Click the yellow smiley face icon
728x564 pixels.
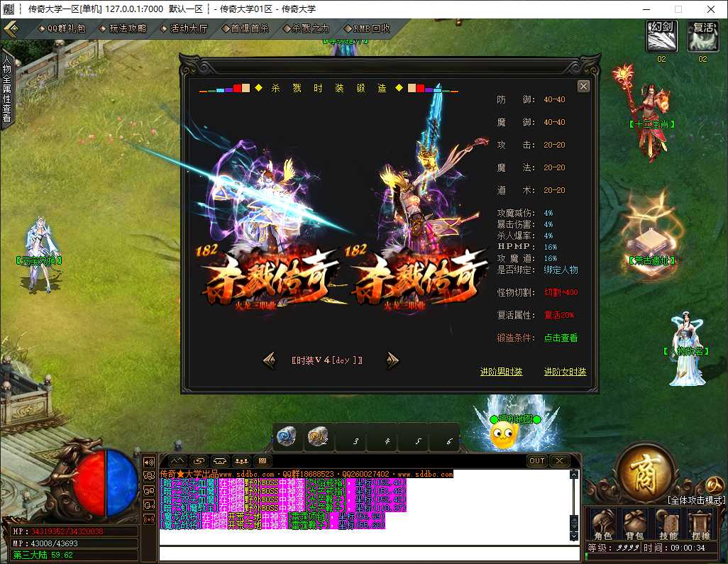point(503,436)
